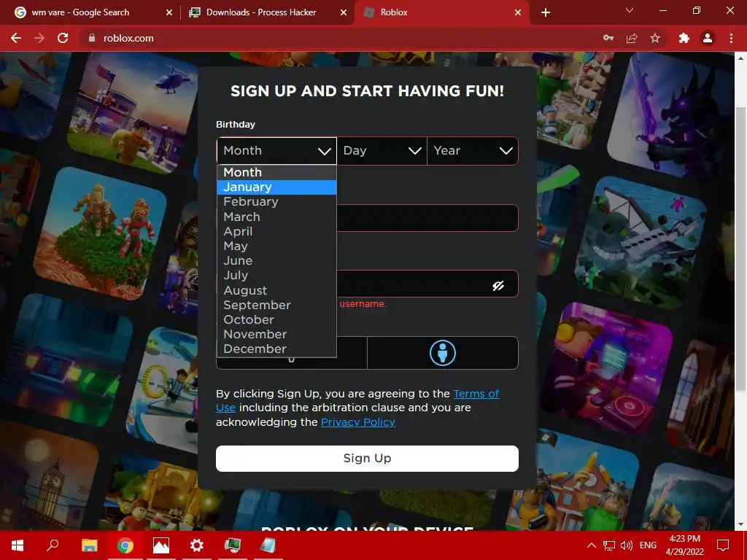Viewport: 747px width, 560px height.
Task: Switch to the Roblox tab
Action: [441, 12]
